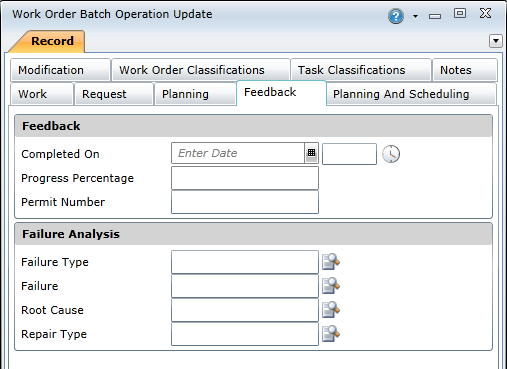
Task: Click the time box beside Completed On date
Action: 349,154
